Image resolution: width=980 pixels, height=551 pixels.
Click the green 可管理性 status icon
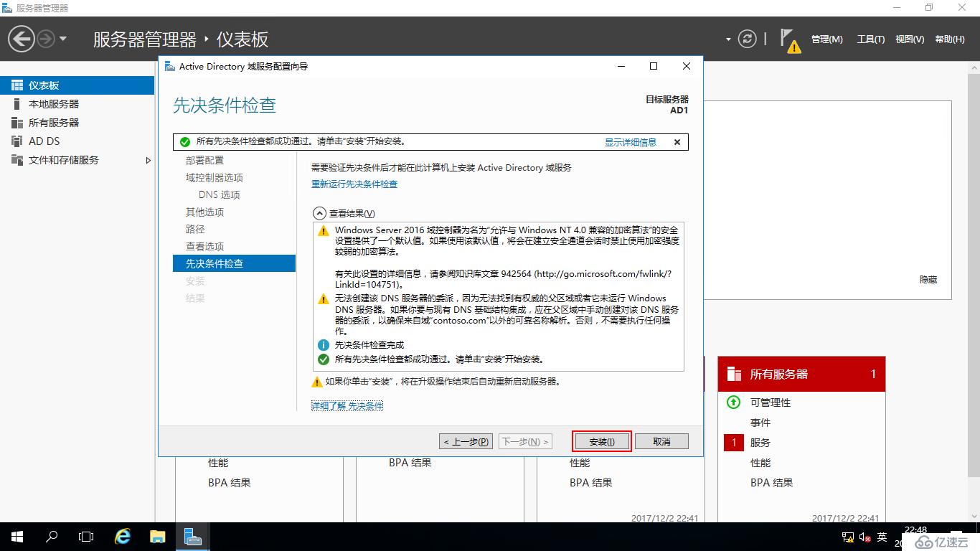733,402
